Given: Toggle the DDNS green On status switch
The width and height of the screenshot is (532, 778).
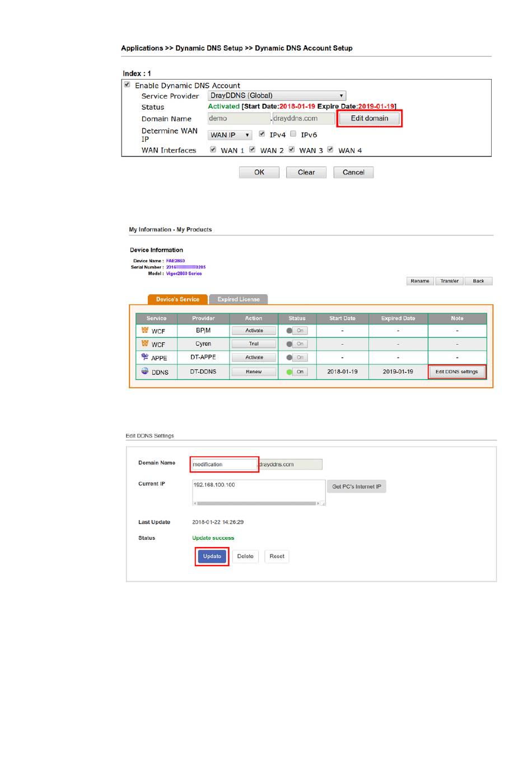Looking at the screenshot, I should coord(296,372).
